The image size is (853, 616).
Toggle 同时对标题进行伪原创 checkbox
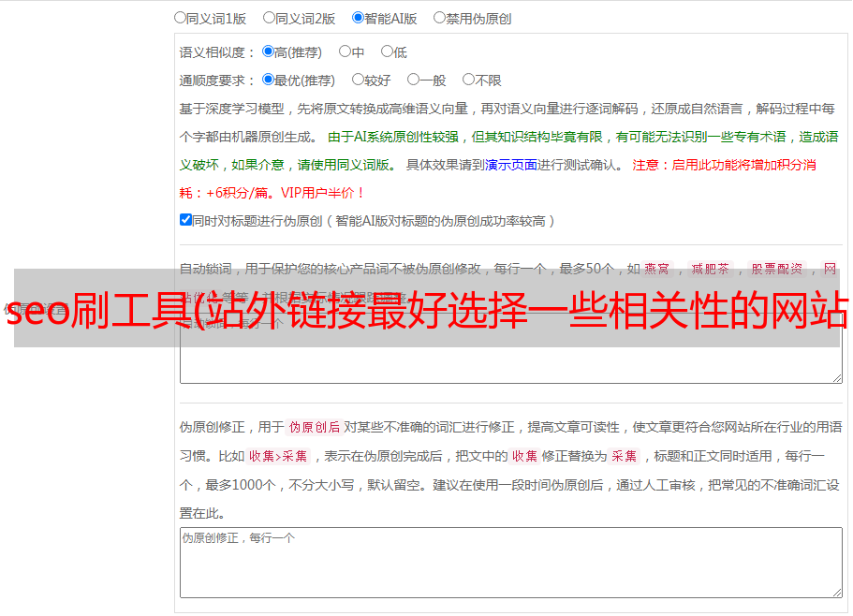point(185,220)
